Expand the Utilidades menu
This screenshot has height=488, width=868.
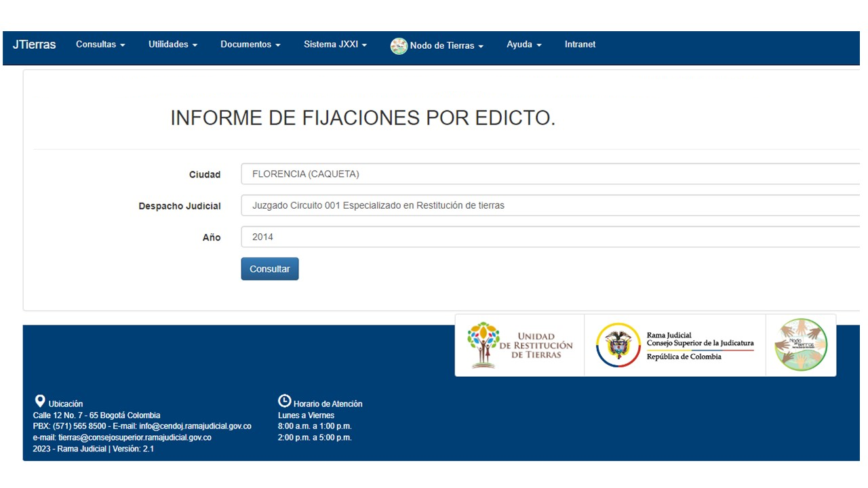click(x=173, y=45)
